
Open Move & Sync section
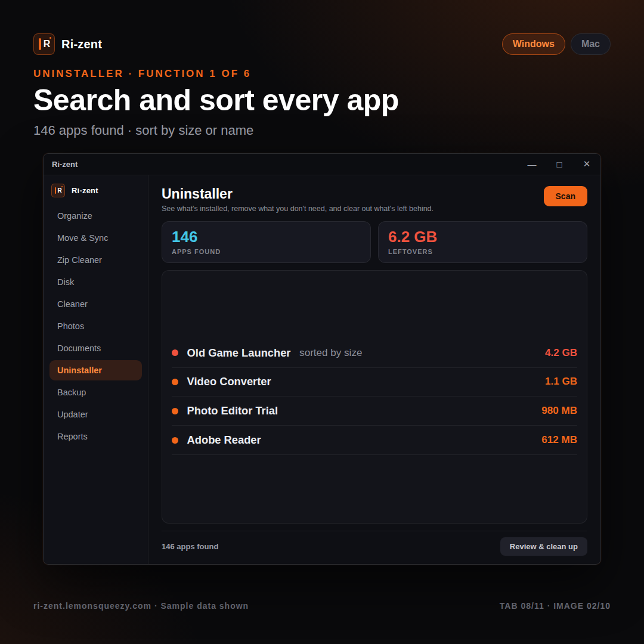(95, 238)
